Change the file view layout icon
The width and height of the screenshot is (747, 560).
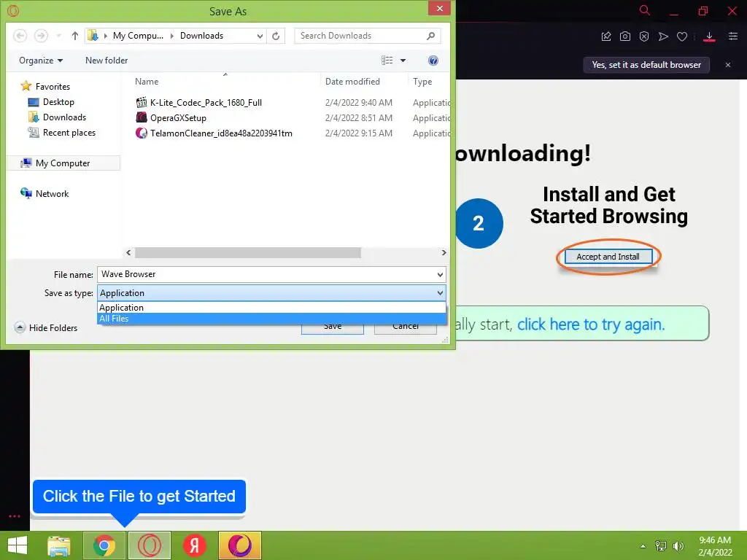pos(387,61)
